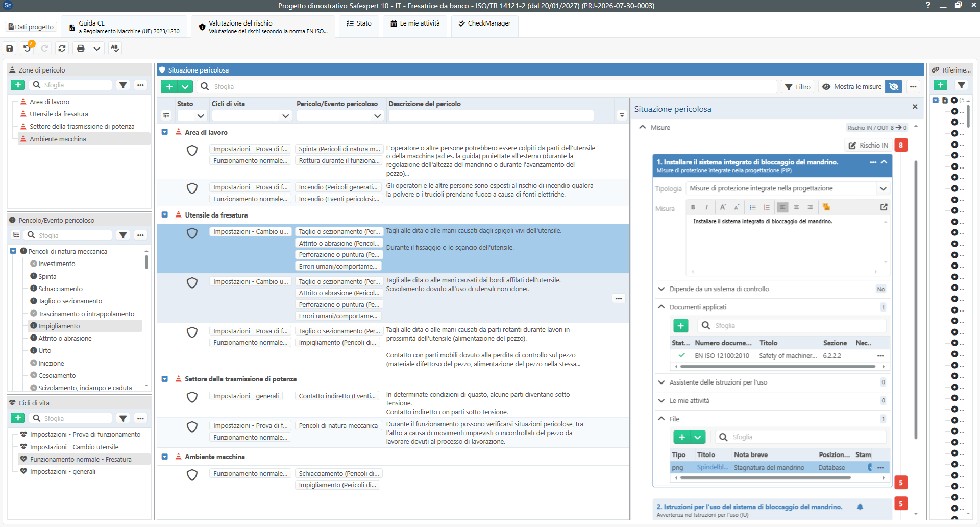Screen dimensions: 980x527
Task: Expand Assistente delle istruzioni per l'uso
Action: pyautogui.click(x=661, y=382)
